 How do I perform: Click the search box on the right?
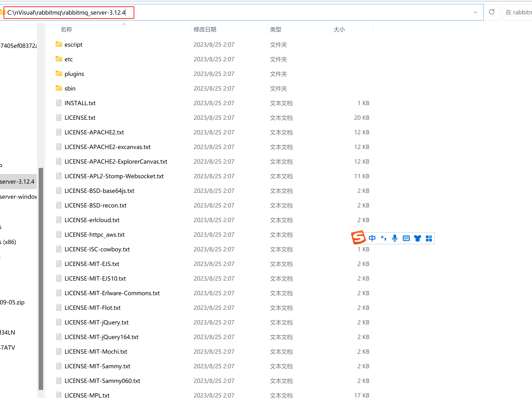click(x=518, y=12)
